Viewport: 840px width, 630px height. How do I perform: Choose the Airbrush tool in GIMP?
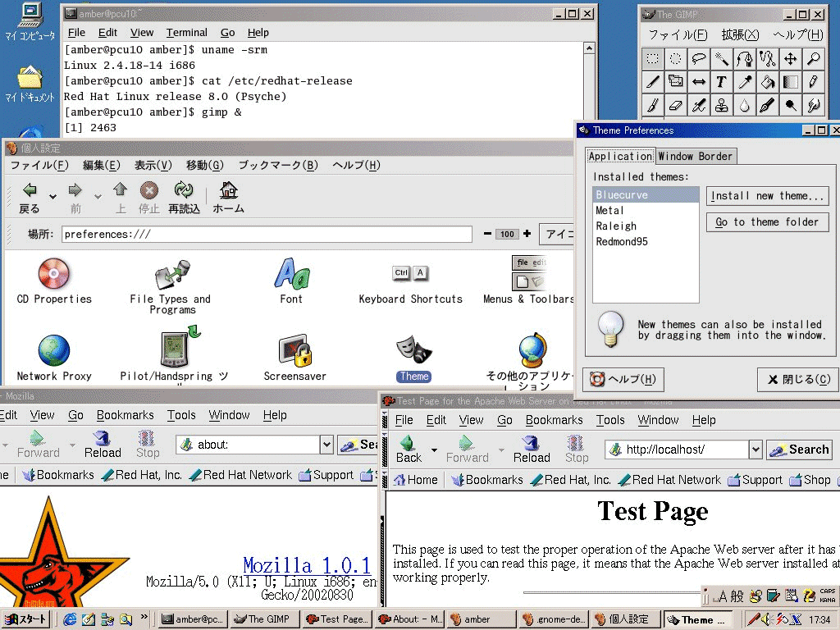coord(699,105)
